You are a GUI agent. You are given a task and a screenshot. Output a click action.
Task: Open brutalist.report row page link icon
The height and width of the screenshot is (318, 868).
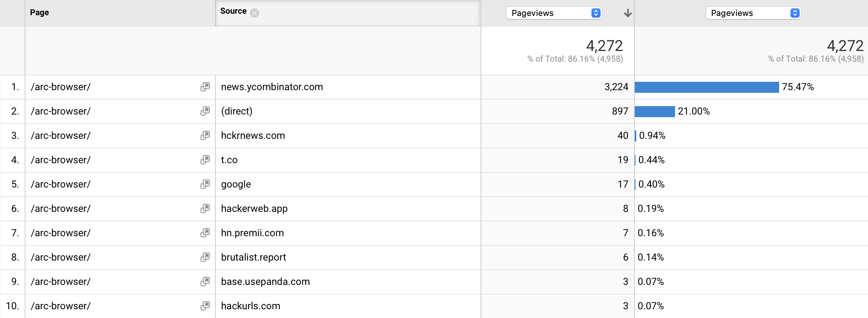pyautogui.click(x=205, y=257)
